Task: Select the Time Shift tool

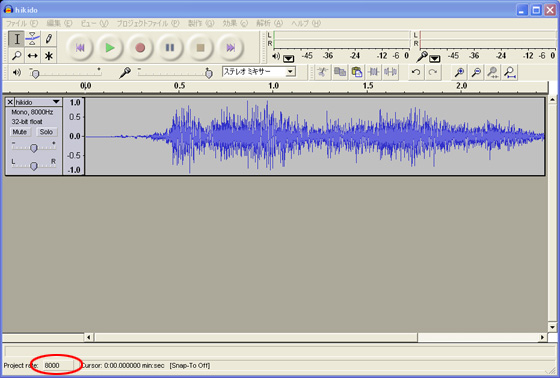Action: point(32,55)
